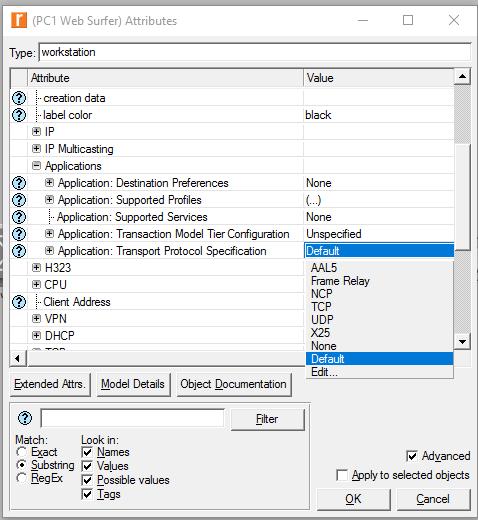478x520 pixels.
Task: Expand the IP attribute group
Action: pyautogui.click(x=36, y=132)
